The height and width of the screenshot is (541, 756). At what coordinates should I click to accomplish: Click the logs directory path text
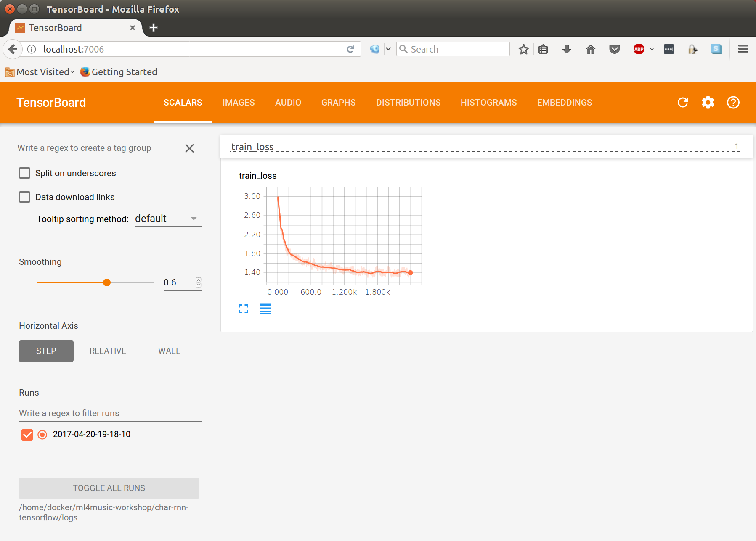103,512
